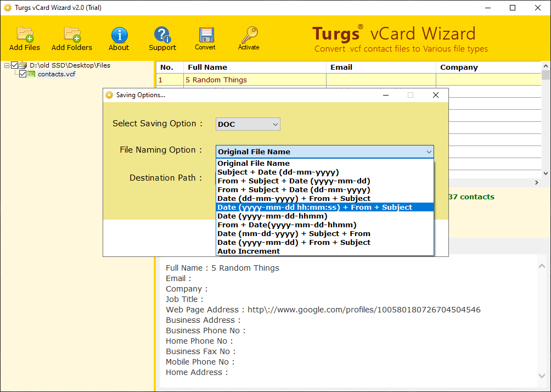
Task: Minimize the Saving Options dialog
Action: [x=386, y=95]
